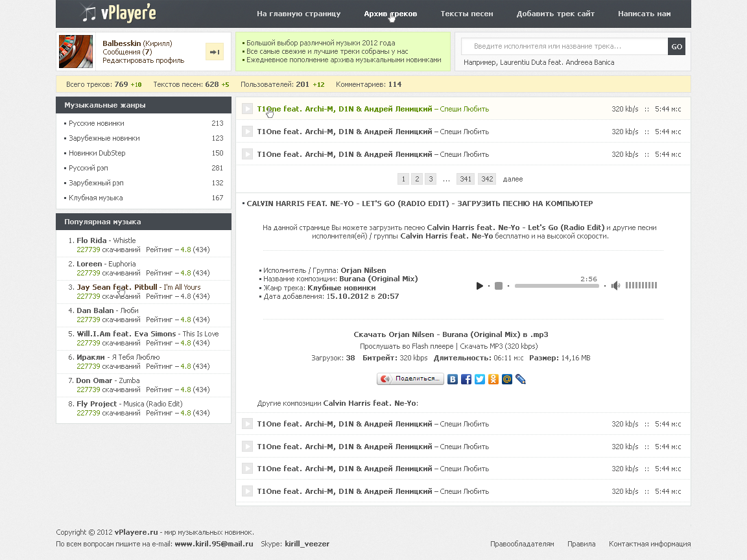Screen dimensions: 747x560
Task: Open the Написать нам menu item
Action: coord(645,14)
